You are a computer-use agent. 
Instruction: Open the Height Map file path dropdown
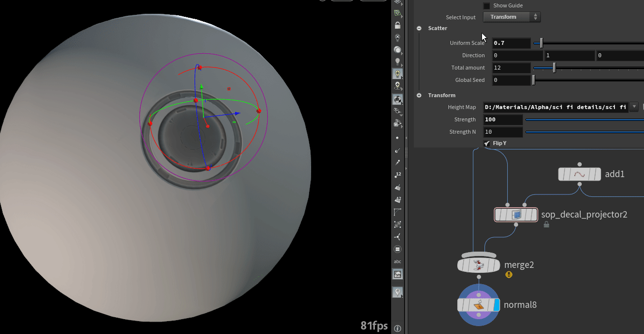(x=634, y=107)
